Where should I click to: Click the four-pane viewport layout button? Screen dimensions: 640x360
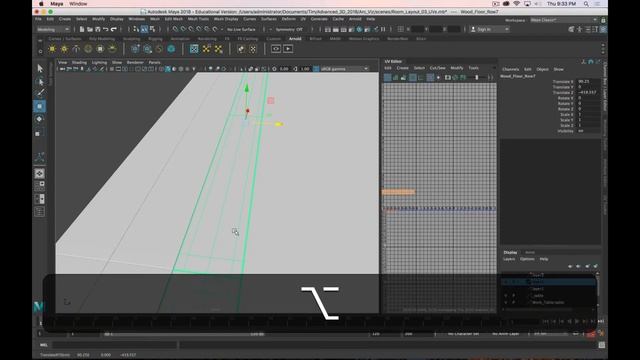pyautogui.click(x=40, y=186)
